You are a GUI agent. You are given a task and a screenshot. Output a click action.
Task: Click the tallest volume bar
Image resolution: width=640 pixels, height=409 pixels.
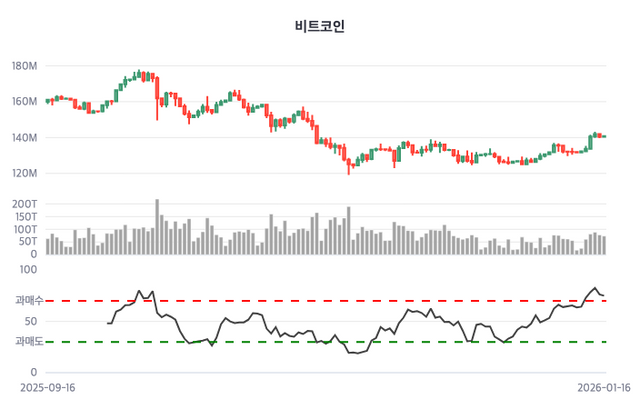(x=157, y=227)
